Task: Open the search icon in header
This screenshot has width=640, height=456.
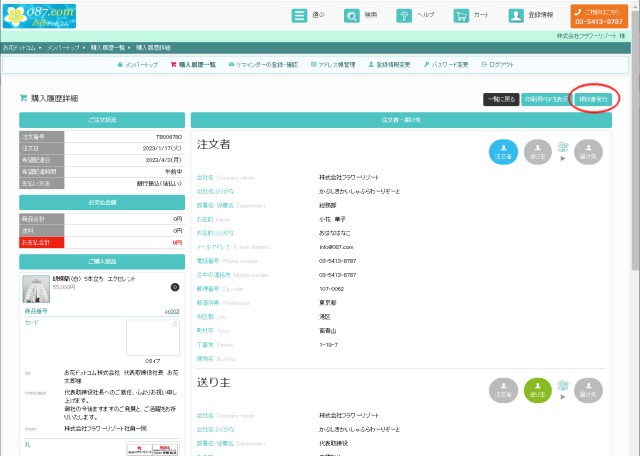Action: tap(351, 16)
